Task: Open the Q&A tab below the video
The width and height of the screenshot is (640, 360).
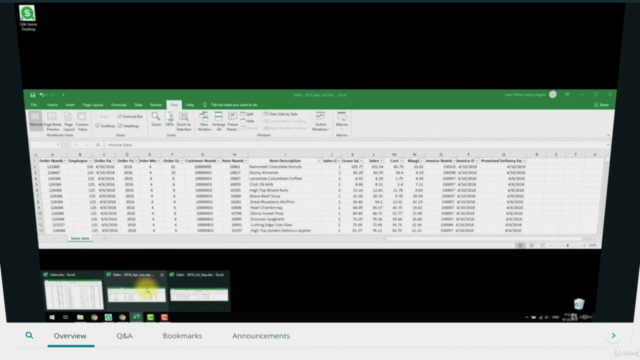Action: [124, 336]
